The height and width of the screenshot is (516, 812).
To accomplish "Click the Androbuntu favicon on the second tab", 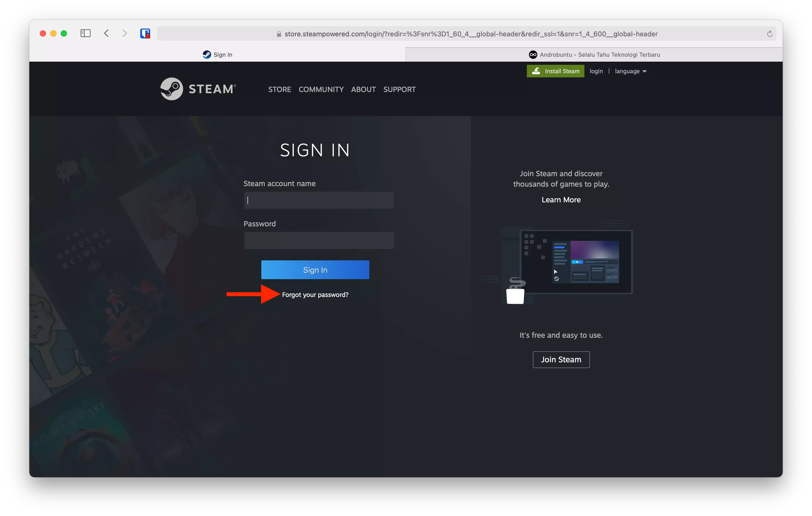I will [x=533, y=54].
